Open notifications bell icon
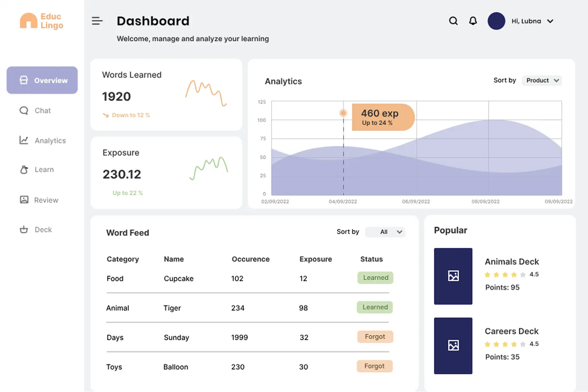Image resolution: width=588 pixels, height=392 pixels. (x=473, y=21)
